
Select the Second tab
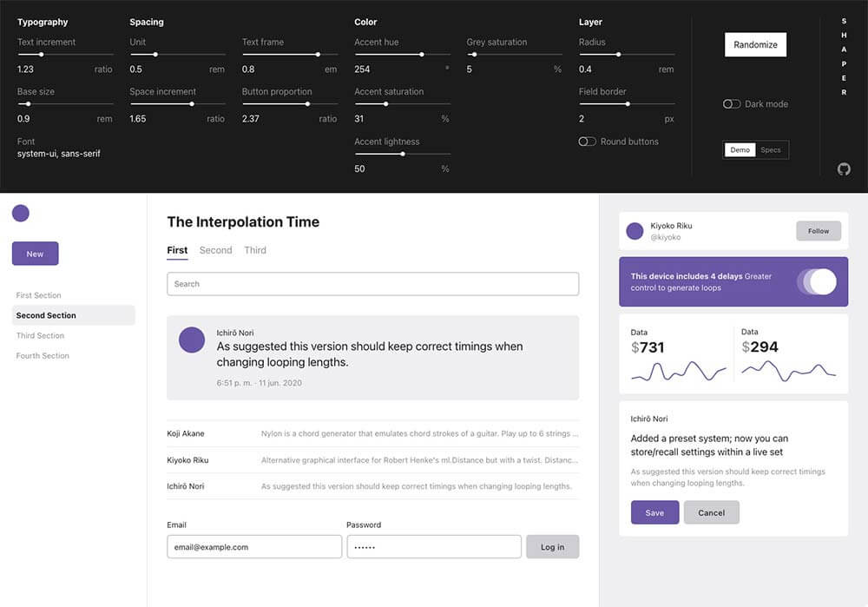tap(215, 250)
